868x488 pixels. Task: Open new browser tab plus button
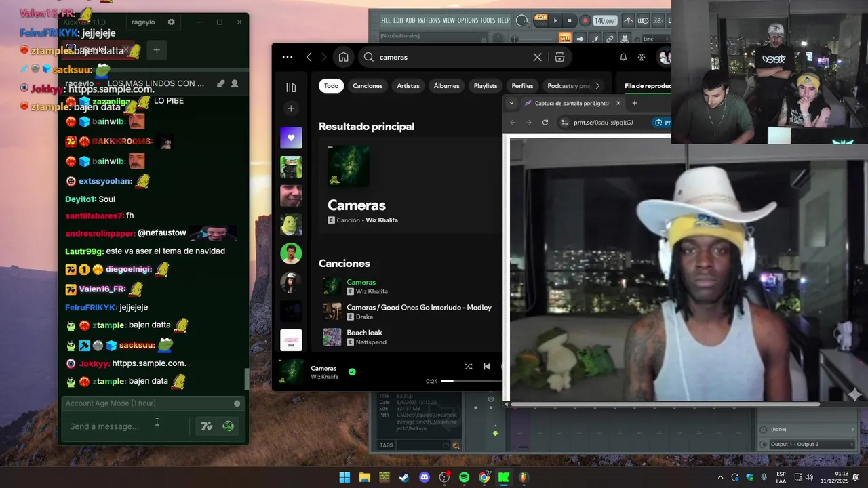[x=635, y=103]
